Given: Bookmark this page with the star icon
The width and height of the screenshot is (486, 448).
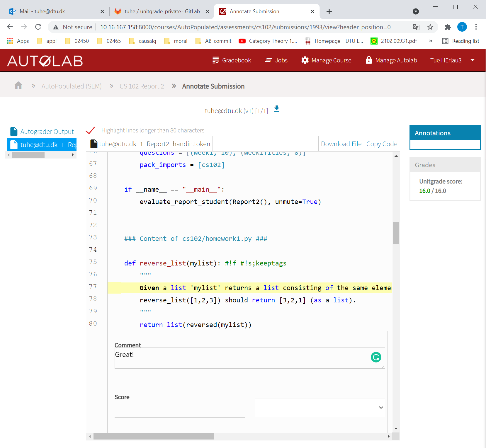Looking at the screenshot, I should click(x=430, y=27).
